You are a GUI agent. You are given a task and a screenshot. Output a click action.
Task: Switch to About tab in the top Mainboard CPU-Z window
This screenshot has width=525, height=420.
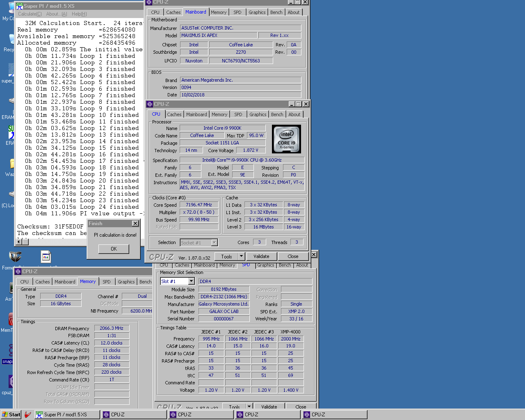[x=294, y=12]
